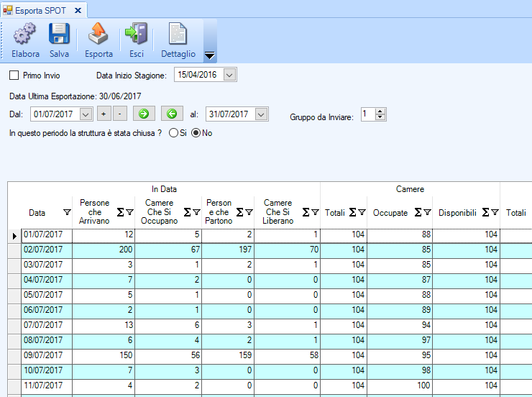Open Data Inizio Stagione date dropdown
532x397 pixels.
pos(230,75)
